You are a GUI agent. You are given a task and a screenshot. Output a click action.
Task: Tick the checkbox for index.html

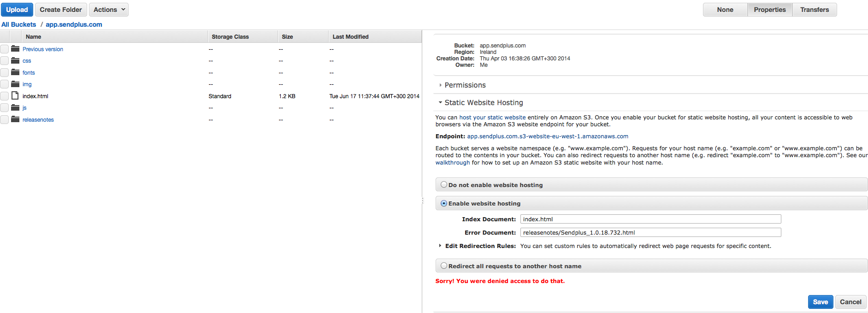point(5,96)
